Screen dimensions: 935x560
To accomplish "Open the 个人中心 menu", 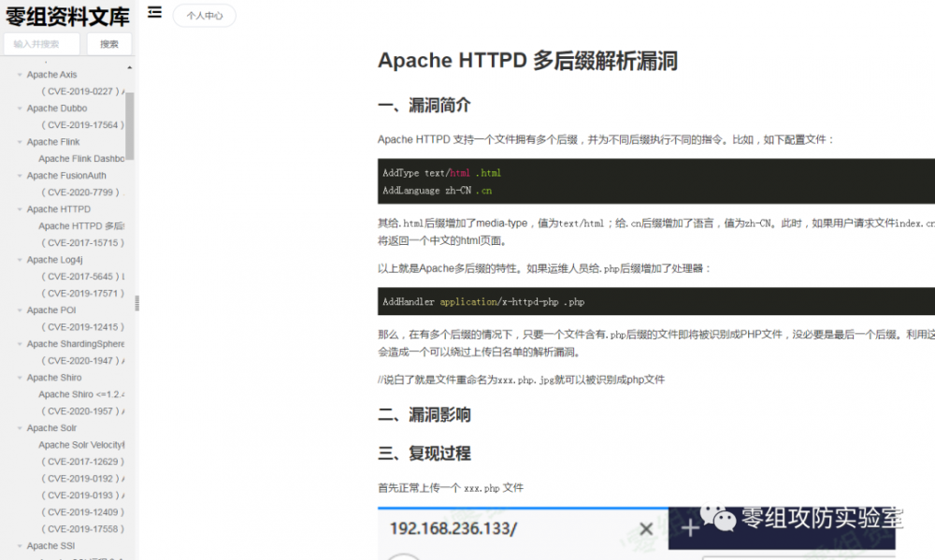I will 204,15.
